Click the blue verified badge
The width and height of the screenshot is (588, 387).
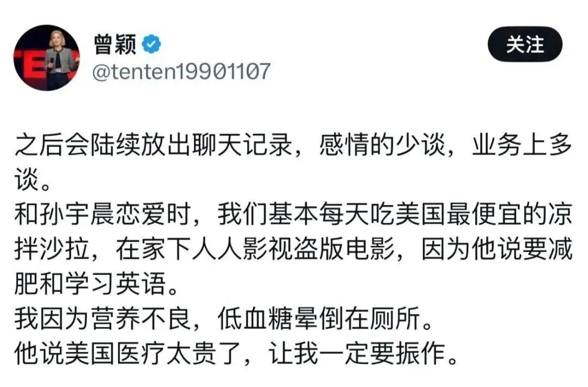[151, 44]
